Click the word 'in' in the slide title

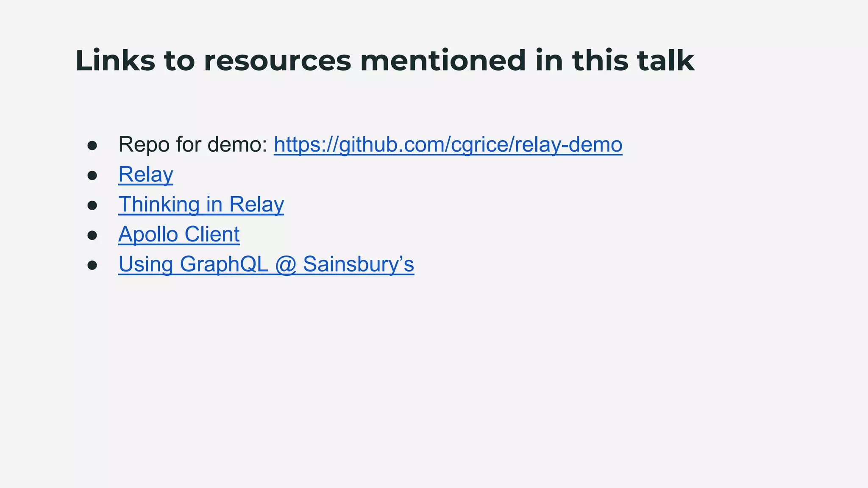click(549, 61)
